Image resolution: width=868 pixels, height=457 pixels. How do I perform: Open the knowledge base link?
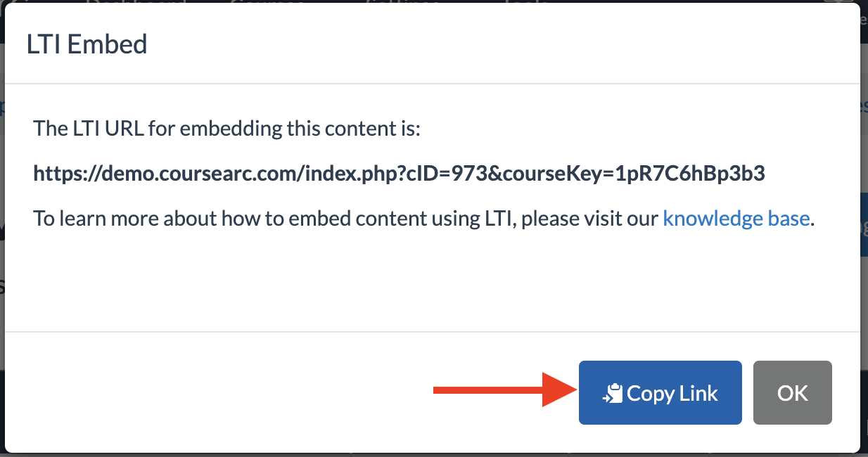coord(736,219)
